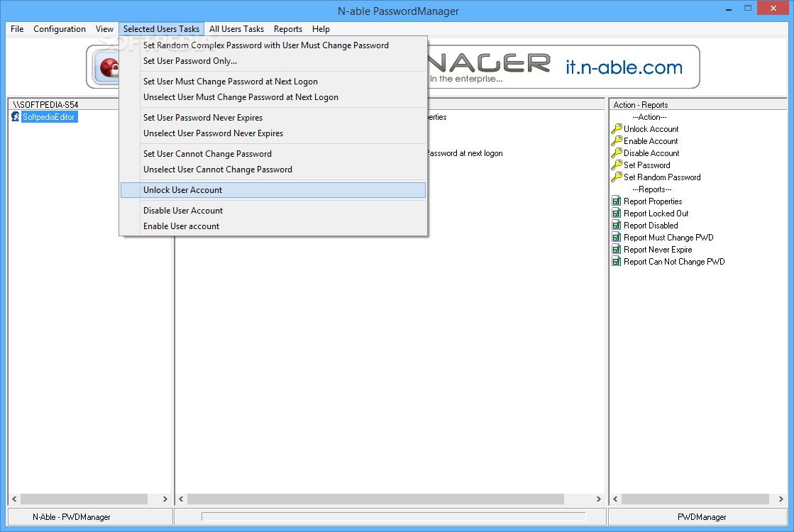Image resolution: width=794 pixels, height=532 pixels.
Task: Run Report Locked Out
Action: 656,214
